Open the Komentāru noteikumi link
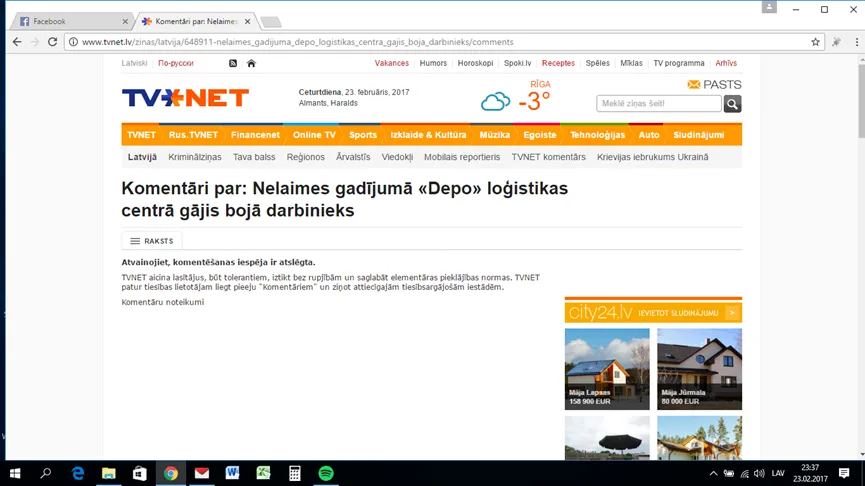Screen dimensions: 865x486 (163, 302)
